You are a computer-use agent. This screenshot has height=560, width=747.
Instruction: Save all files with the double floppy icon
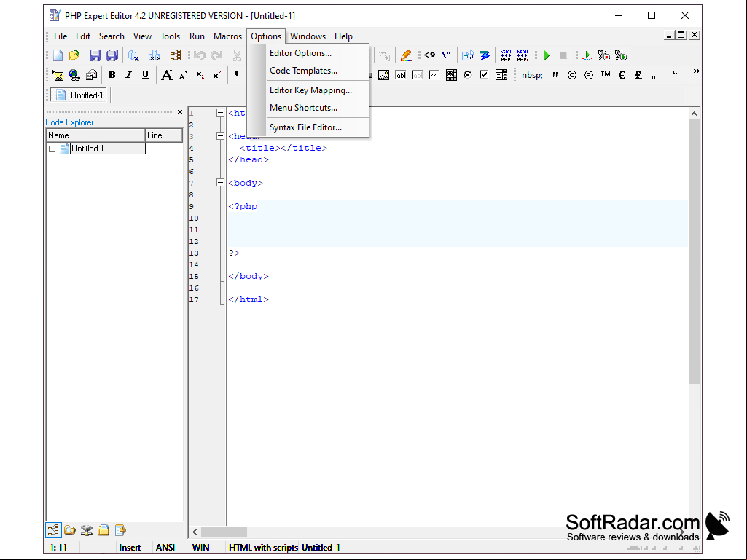(112, 56)
